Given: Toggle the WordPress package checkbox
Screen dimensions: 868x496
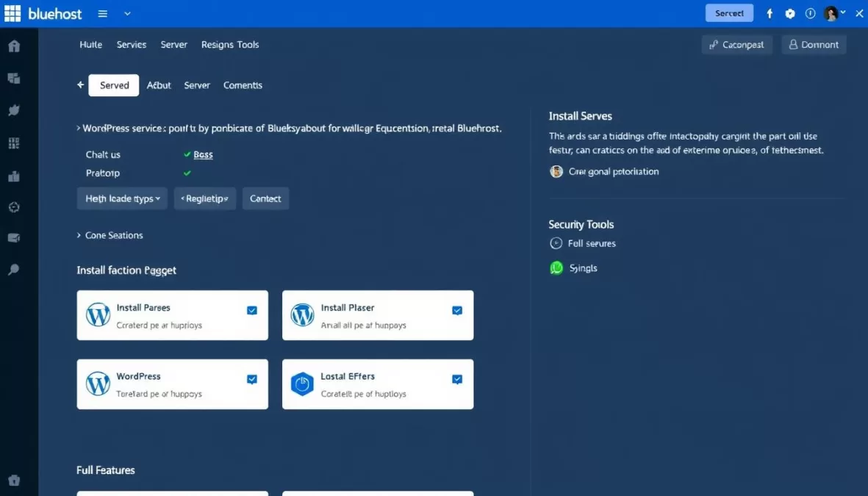Looking at the screenshot, I should pyautogui.click(x=252, y=378).
